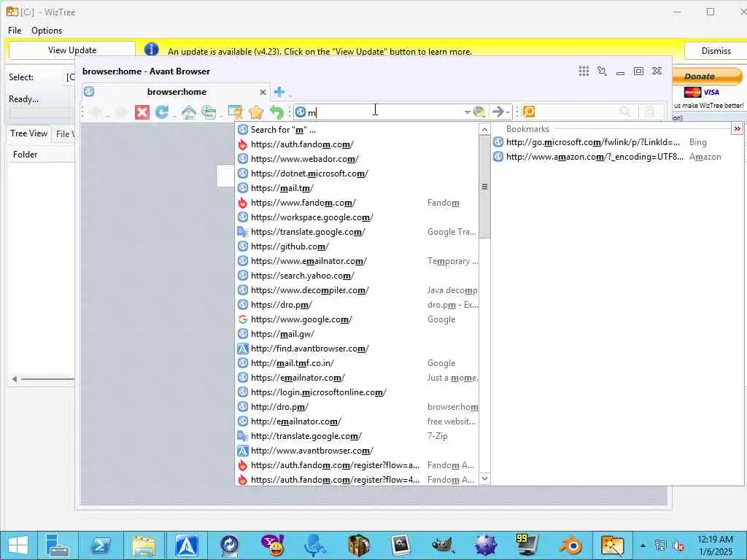Choose the https://mail.gw/ suggestion
This screenshot has height=560, width=747.
357,334
